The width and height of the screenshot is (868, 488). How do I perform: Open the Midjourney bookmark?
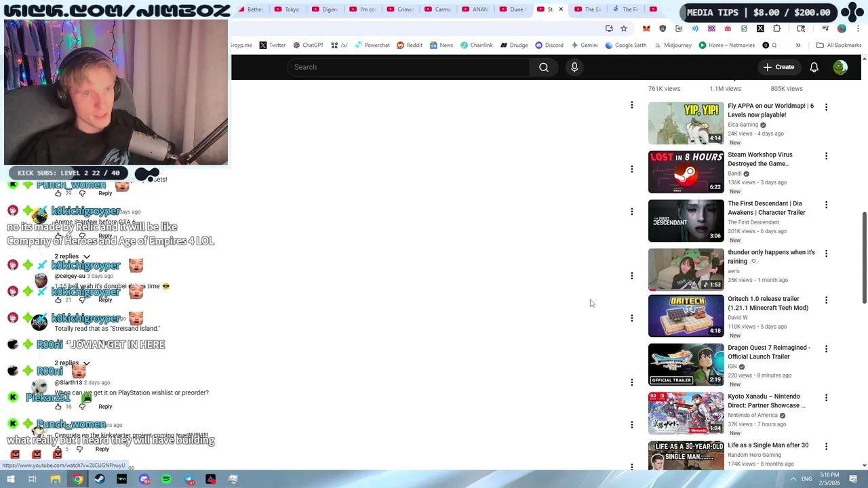(673, 45)
